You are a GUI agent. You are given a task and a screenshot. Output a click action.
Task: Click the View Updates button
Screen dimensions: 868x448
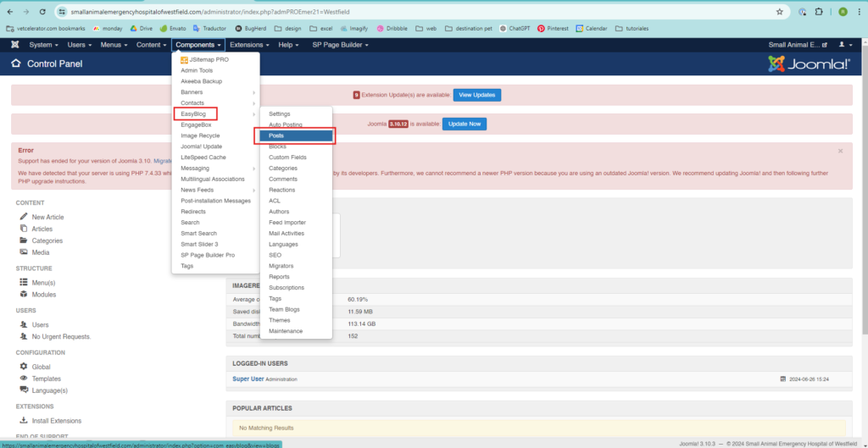tap(476, 95)
